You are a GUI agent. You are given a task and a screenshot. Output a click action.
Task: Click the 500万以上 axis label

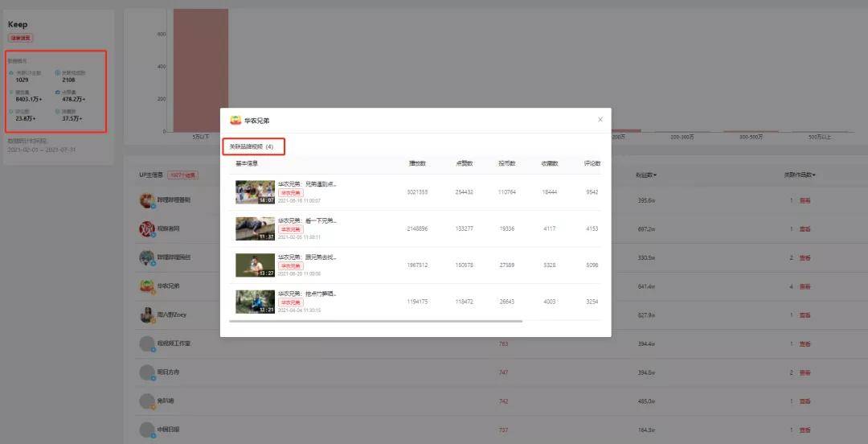(x=819, y=137)
